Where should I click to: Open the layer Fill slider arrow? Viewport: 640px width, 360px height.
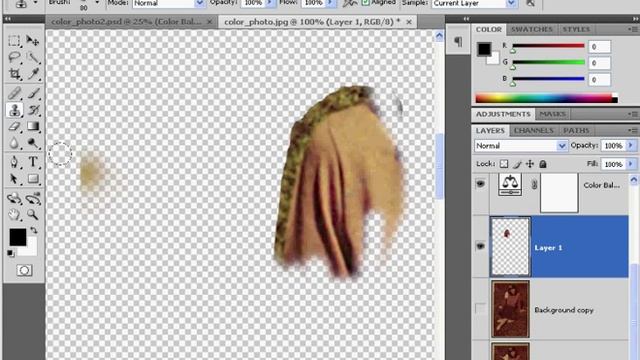tap(631, 164)
